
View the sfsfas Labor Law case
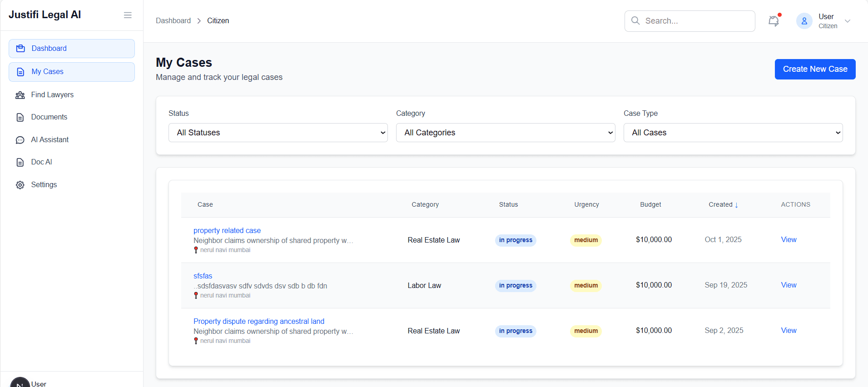[x=789, y=285]
